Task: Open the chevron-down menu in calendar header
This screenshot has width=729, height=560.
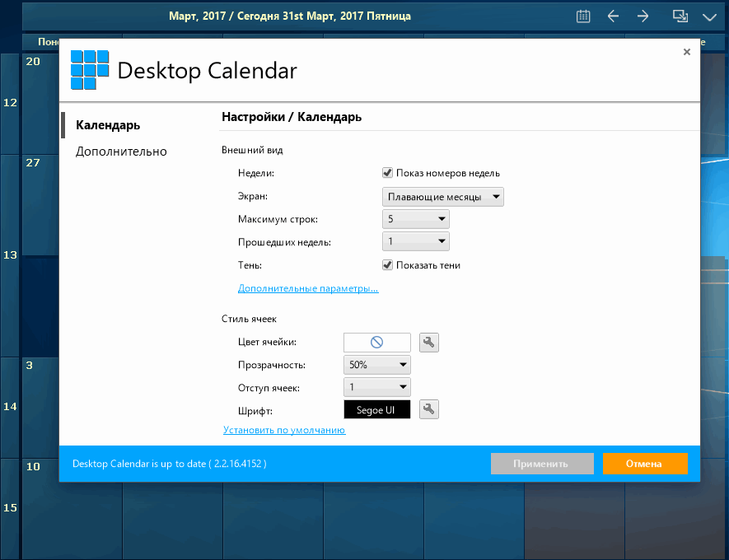Action: (x=709, y=17)
